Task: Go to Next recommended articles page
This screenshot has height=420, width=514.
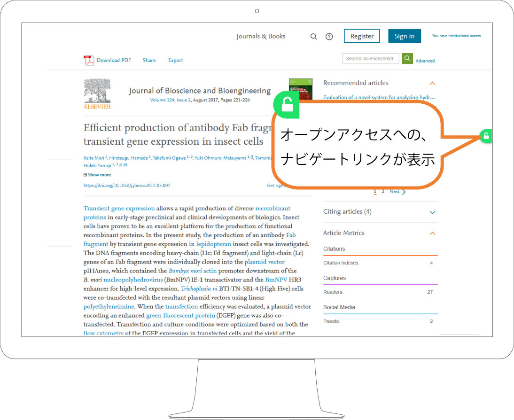Action: (395, 191)
